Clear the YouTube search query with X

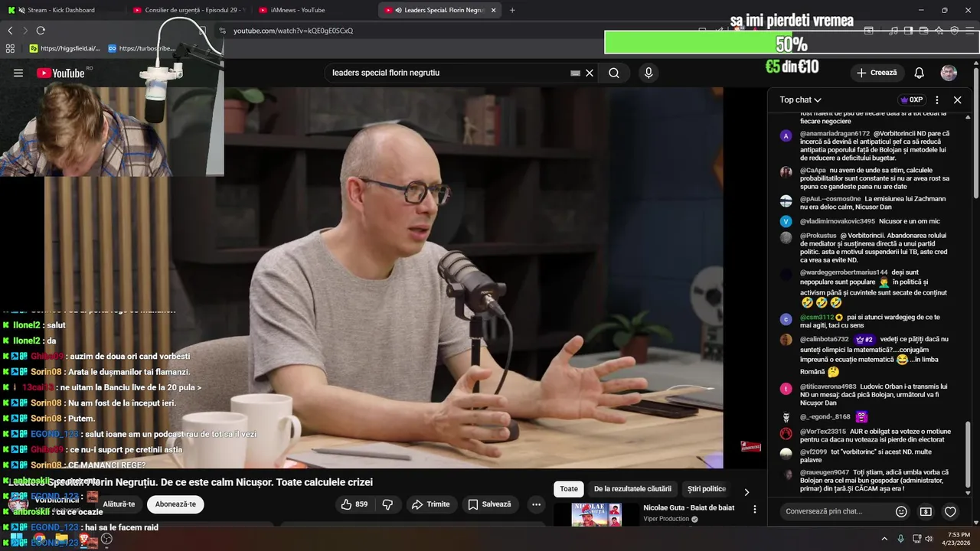(x=590, y=73)
